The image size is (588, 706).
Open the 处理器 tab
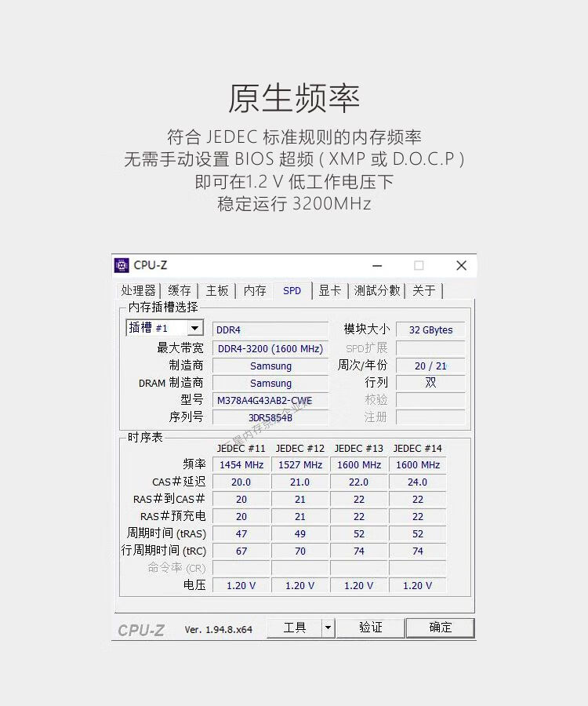(138, 290)
